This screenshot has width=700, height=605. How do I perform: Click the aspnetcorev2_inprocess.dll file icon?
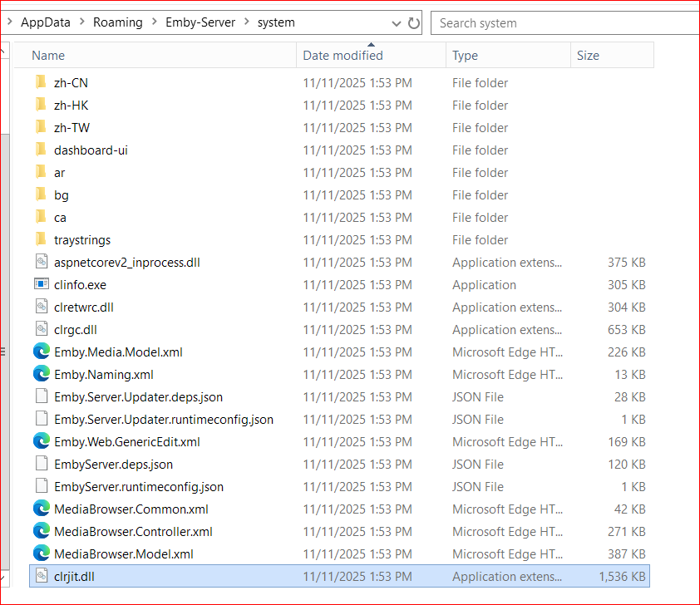42,262
